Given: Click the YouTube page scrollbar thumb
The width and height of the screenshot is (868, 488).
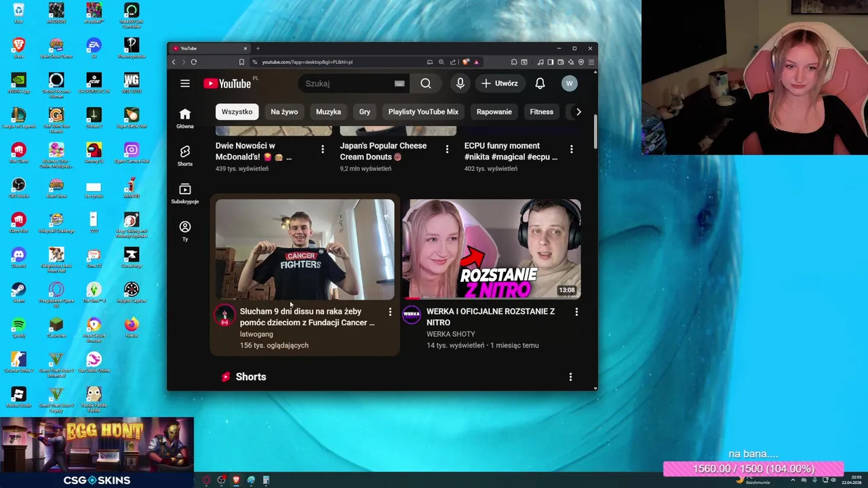Looking at the screenshot, I should 595,132.
